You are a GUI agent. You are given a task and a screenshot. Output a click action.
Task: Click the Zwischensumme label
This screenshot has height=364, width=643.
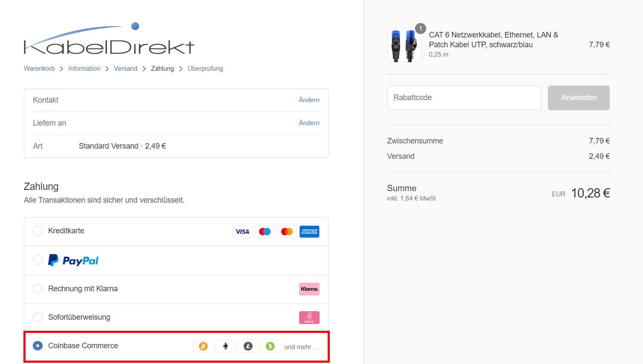pyautogui.click(x=415, y=141)
